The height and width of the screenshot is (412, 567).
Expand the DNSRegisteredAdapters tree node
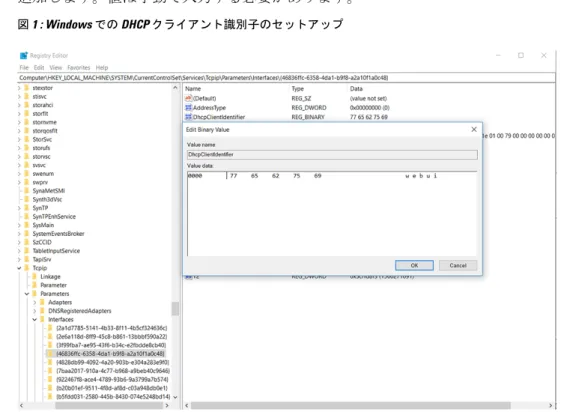tap(35, 311)
